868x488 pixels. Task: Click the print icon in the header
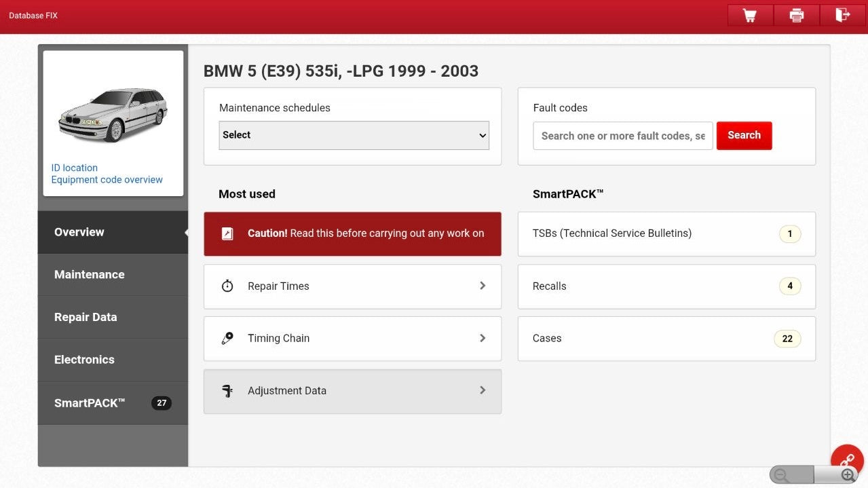click(795, 14)
